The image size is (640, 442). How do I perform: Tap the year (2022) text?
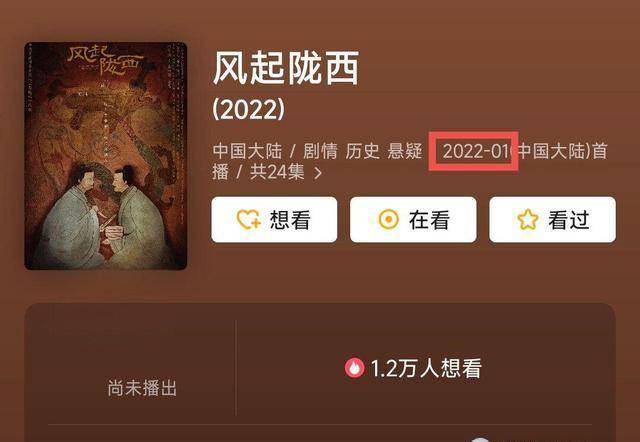tap(249, 109)
